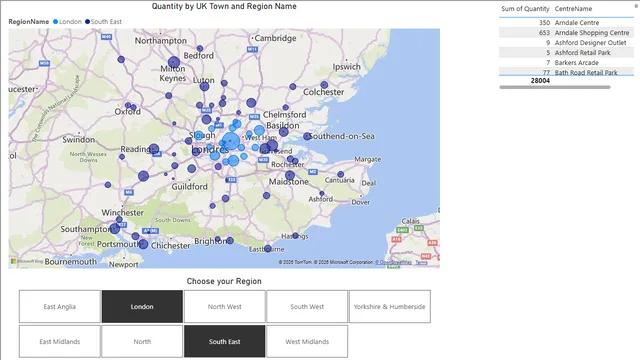
Task: Deselect the London region slicer button
Action: 142,307
